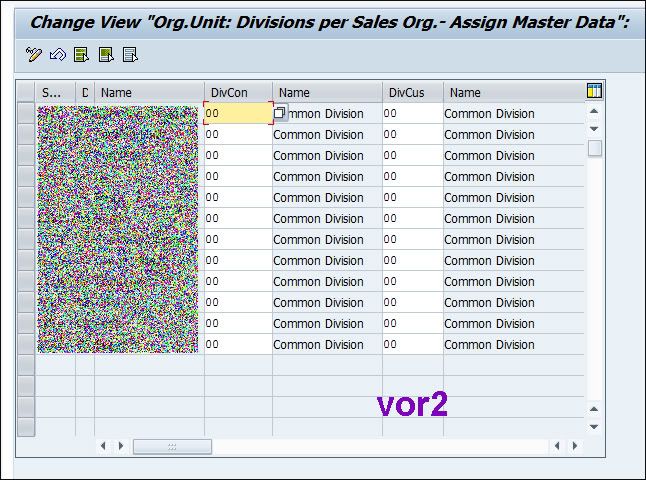
Task: Click the Display/Change pencil icon
Action: pyautogui.click(x=34, y=55)
